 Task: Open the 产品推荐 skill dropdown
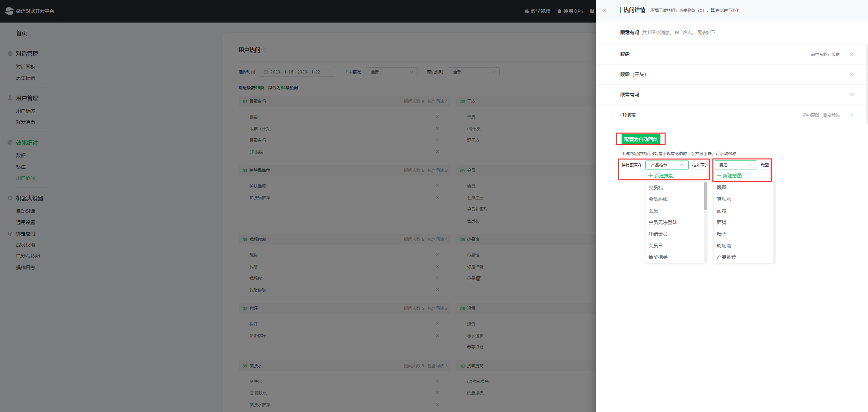(x=667, y=165)
